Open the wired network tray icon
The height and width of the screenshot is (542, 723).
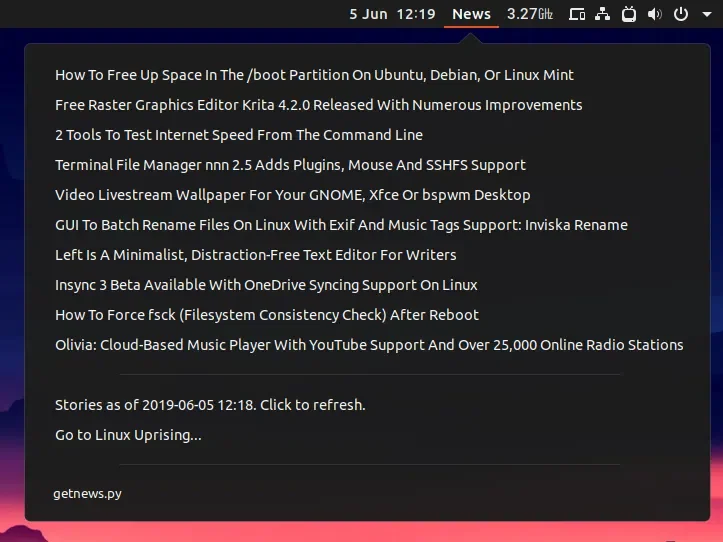pos(602,14)
